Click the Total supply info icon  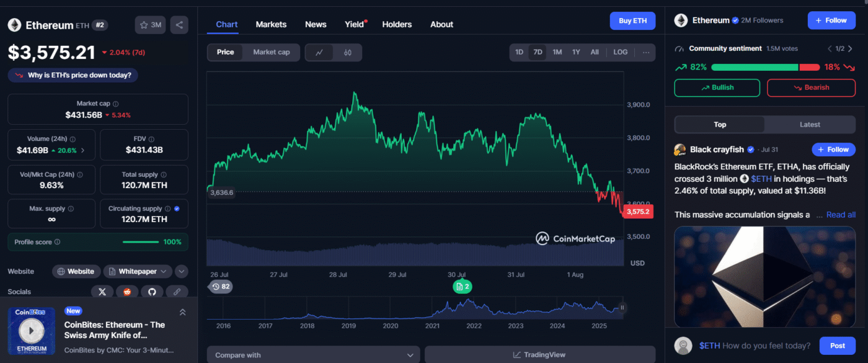(x=164, y=175)
